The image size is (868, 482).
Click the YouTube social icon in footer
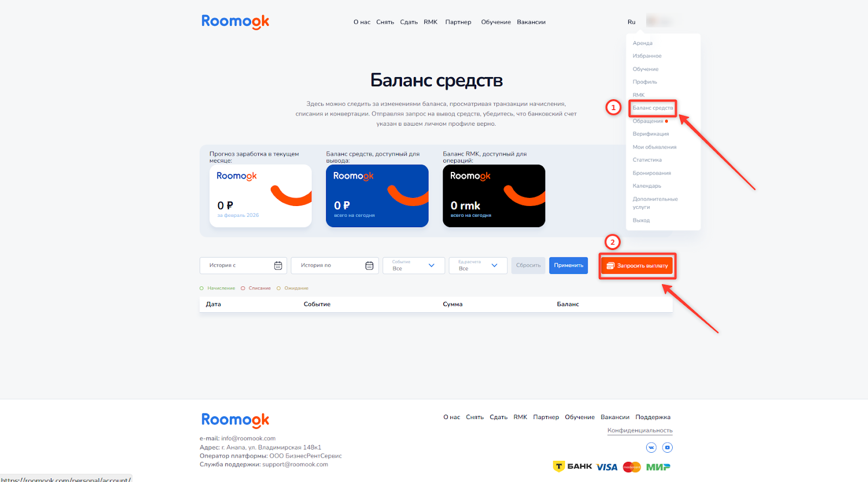668,447
